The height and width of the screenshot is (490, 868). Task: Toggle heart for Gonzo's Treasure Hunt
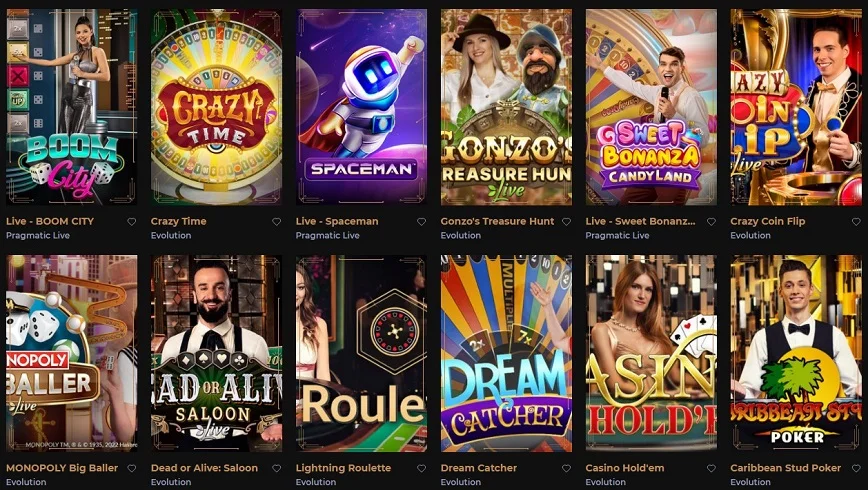tap(566, 221)
